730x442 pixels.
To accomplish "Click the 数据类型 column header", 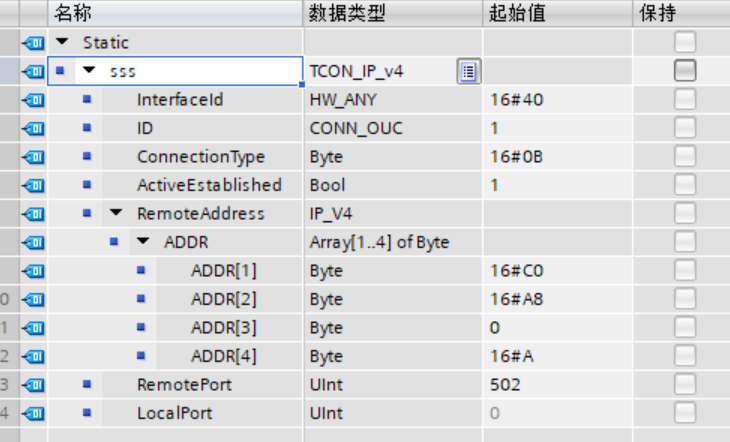I will [346, 13].
